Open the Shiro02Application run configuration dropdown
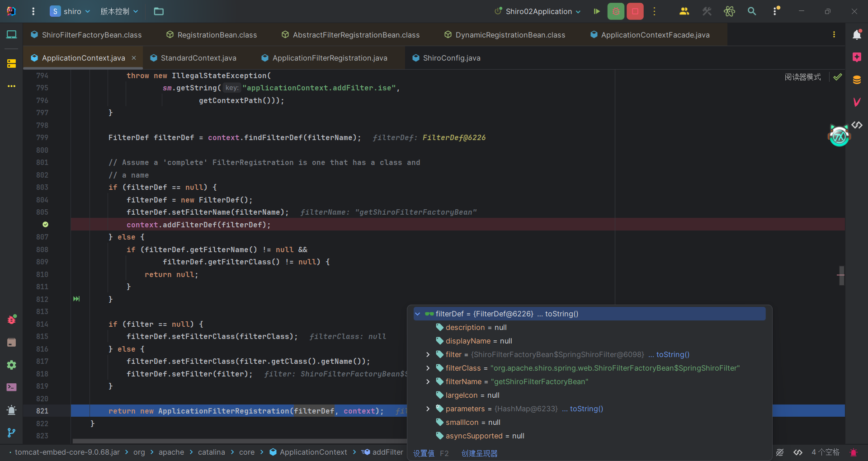868x461 pixels. tap(538, 11)
